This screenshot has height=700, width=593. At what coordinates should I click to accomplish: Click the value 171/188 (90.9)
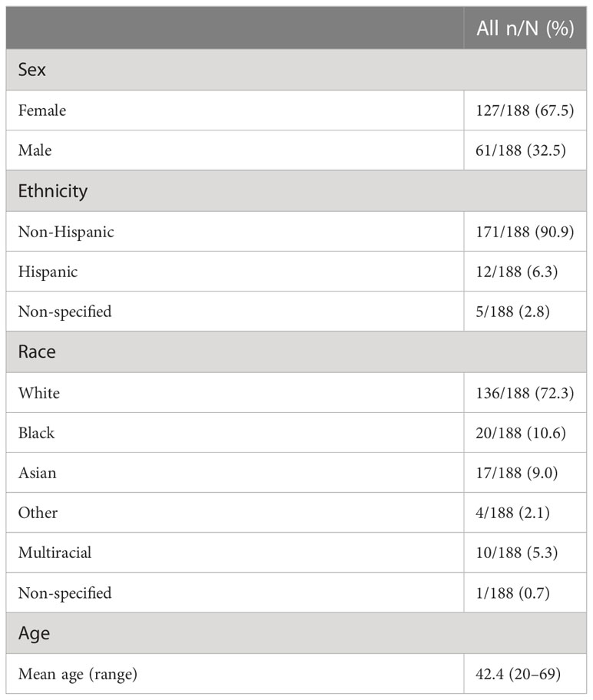pyautogui.click(x=525, y=232)
